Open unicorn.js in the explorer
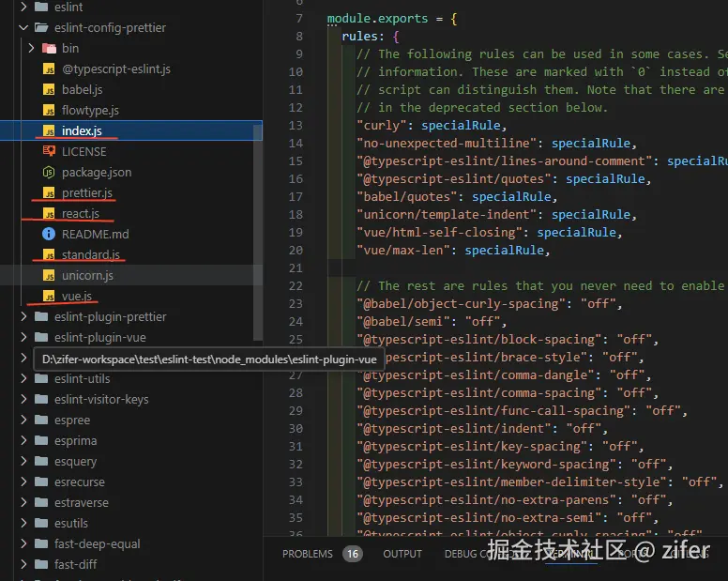 [88, 275]
